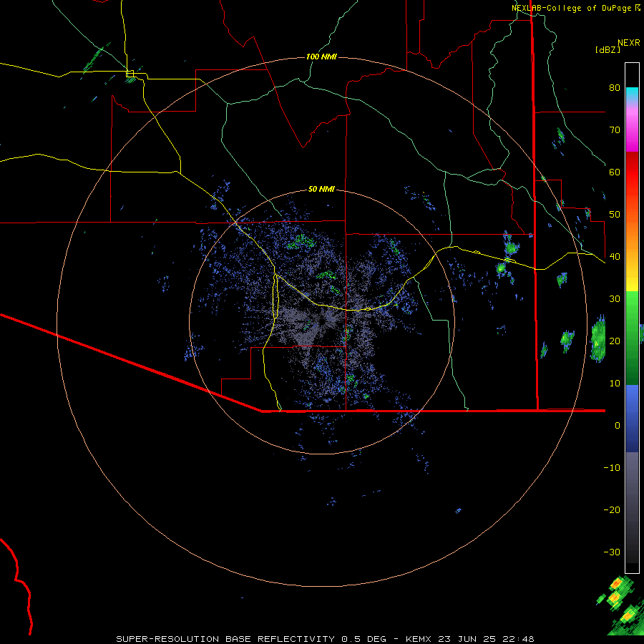Click the KEMX 23 JUN 25 22:48 timestamp
This screenshot has width=644, height=644.
[470, 639]
